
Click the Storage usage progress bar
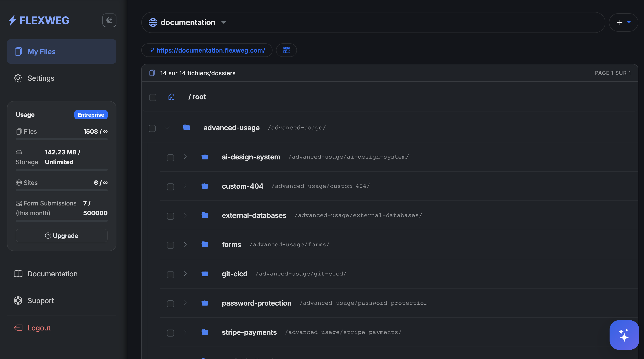tap(61, 170)
